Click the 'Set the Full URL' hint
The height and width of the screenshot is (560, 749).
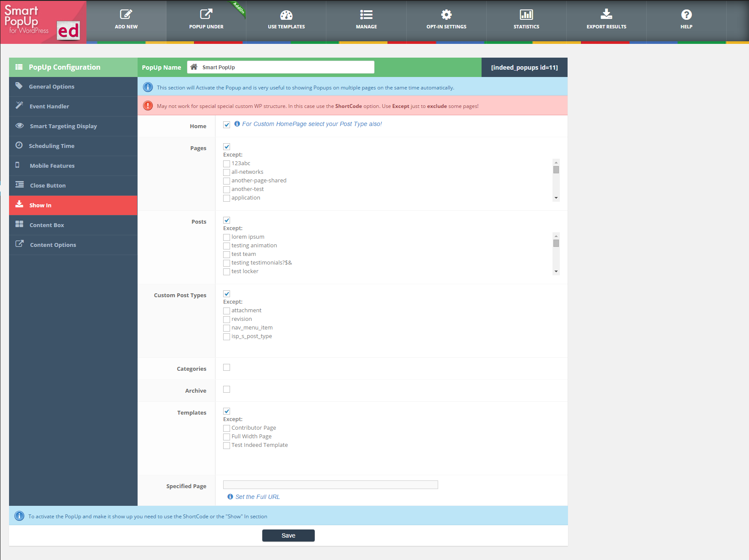[258, 497]
